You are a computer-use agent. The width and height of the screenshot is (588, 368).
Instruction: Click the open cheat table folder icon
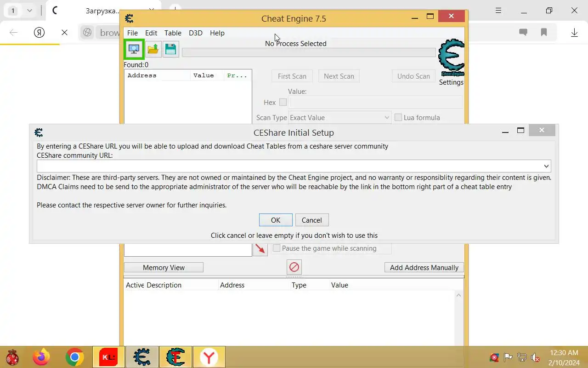[x=153, y=49]
